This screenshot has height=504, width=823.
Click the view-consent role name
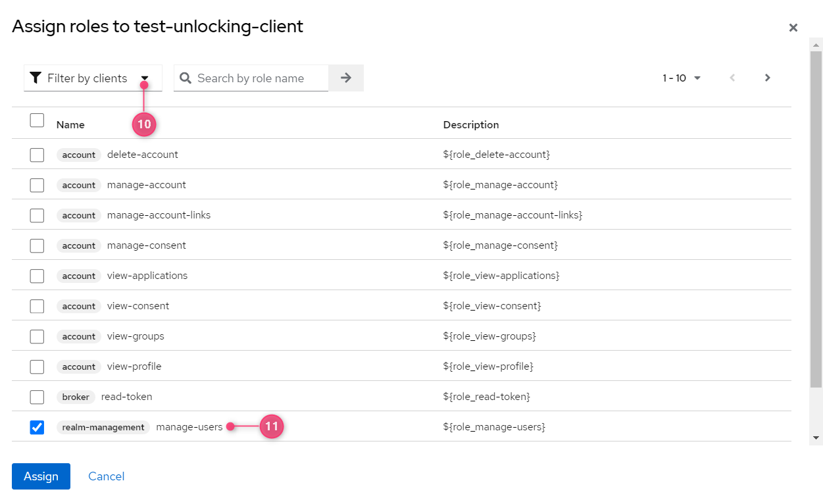click(x=138, y=306)
